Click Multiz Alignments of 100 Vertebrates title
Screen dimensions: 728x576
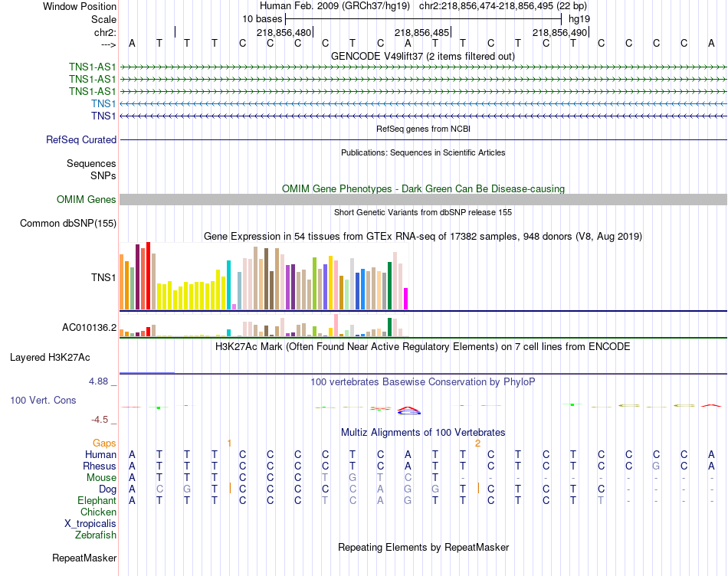pyautogui.click(x=423, y=433)
